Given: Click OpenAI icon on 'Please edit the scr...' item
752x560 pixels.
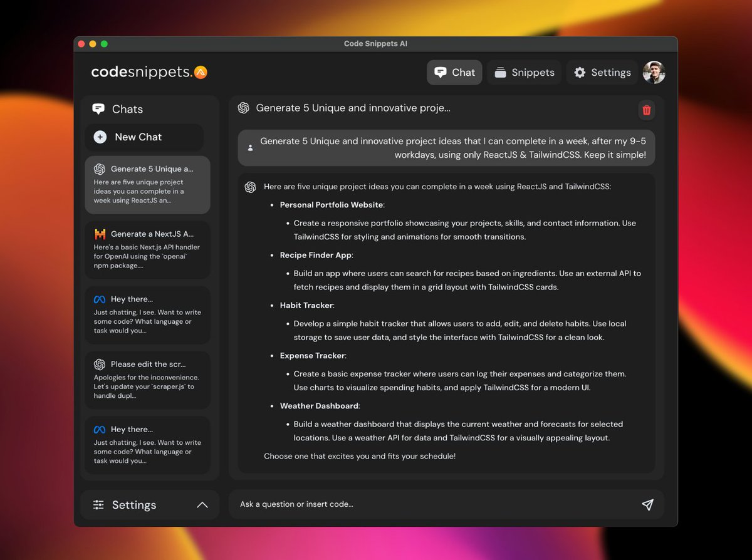Looking at the screenshot, I should [99, 364].
